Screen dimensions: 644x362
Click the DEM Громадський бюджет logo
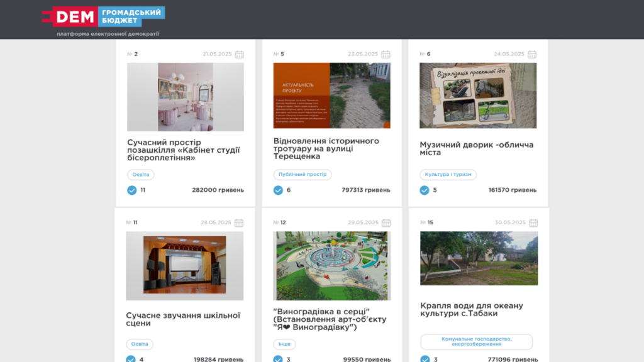point(103,17)
